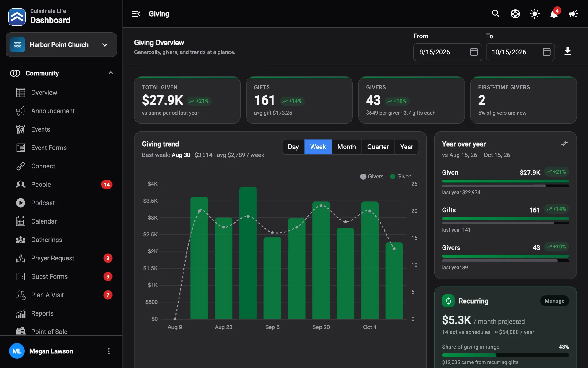The width and height of the screenshot is (588, 368).
Task: Click the Given year-over-year green bar
Action: (x=505, y=181)
